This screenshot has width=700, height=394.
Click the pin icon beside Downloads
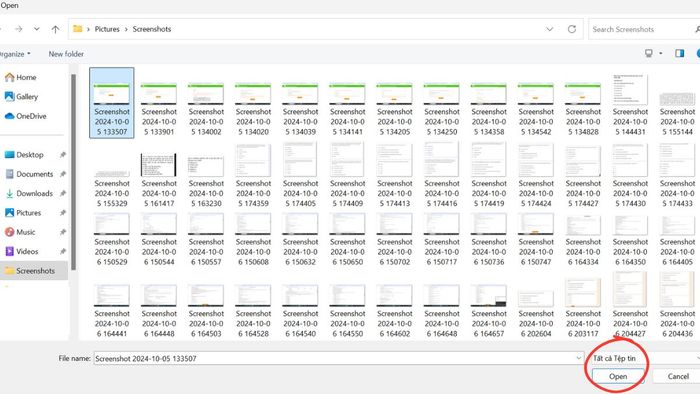coord(63,193)
